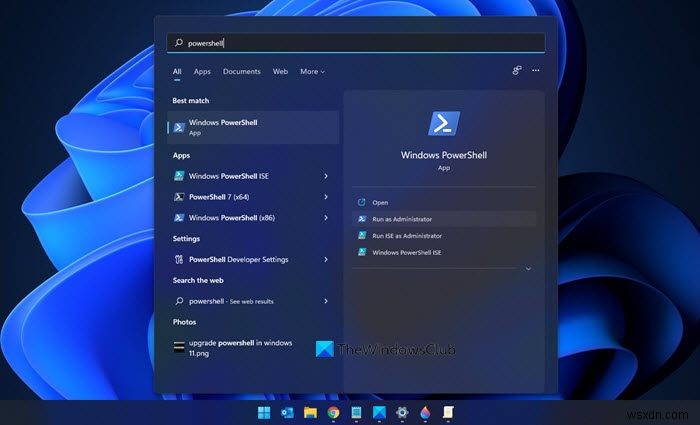Open the Windows Start button on taskbar
This screenshot has height=425, width=700.
[264, 412]
